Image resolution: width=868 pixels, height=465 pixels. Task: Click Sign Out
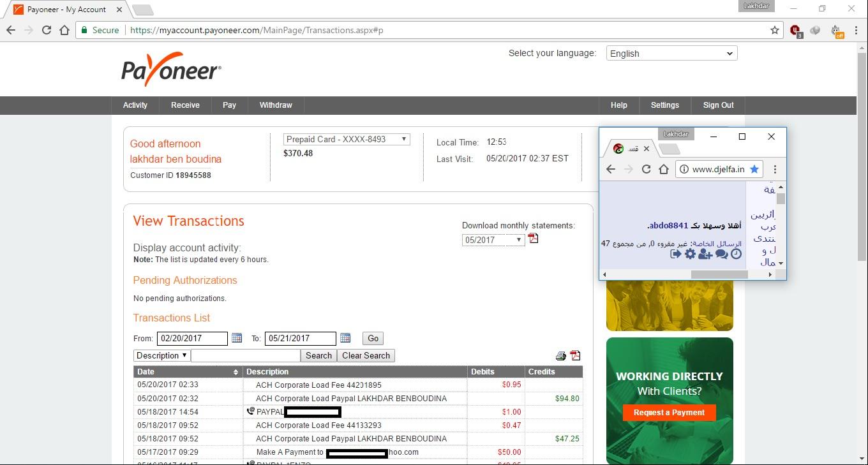(718, 105)
